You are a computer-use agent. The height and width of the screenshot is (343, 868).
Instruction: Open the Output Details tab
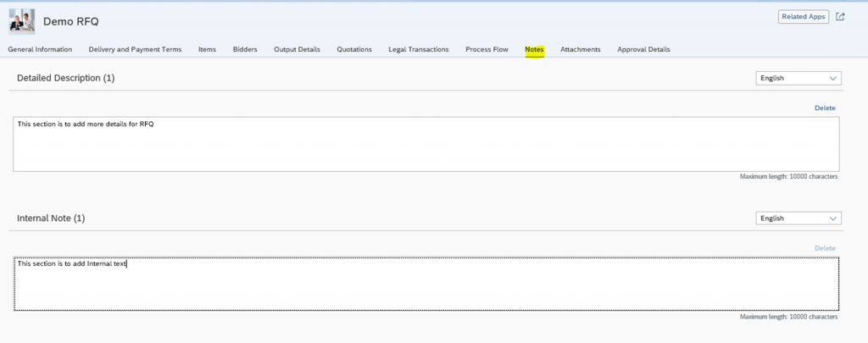tap(297, 49)
